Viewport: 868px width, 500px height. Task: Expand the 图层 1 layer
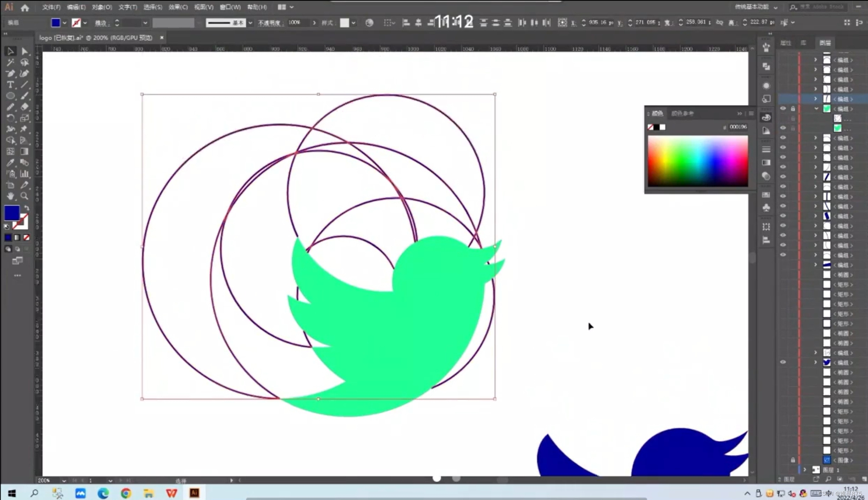pyautogui.click(x=805, y=470)
